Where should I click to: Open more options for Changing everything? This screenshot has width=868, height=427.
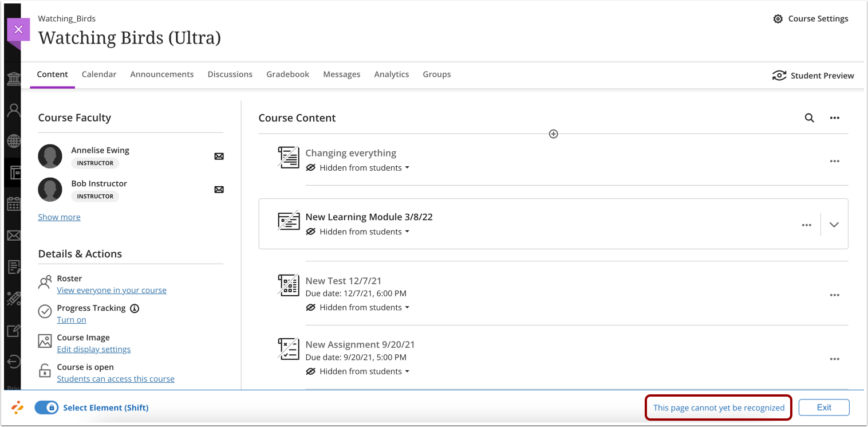(835, 161)
